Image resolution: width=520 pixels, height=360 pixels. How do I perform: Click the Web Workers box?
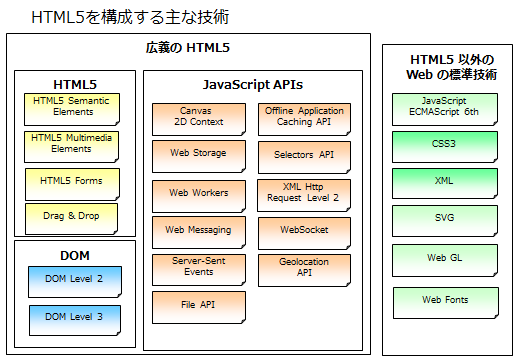pos(199,196)
